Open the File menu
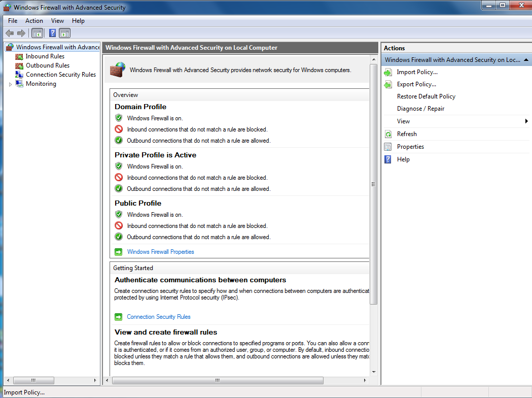 [13, 21]
